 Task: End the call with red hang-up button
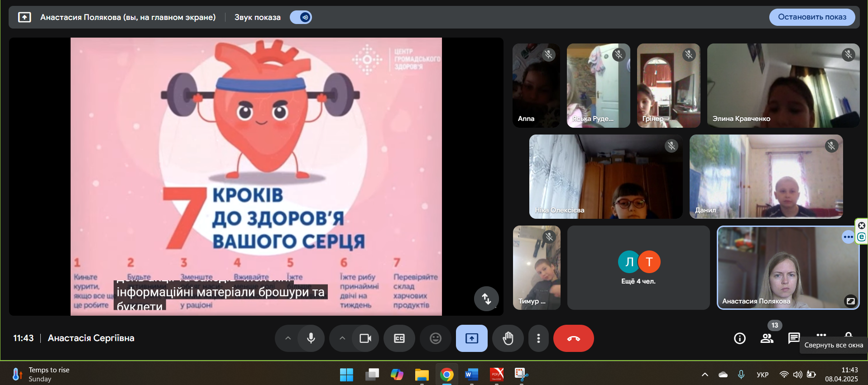pyautogui.click(x=574, y=338)
